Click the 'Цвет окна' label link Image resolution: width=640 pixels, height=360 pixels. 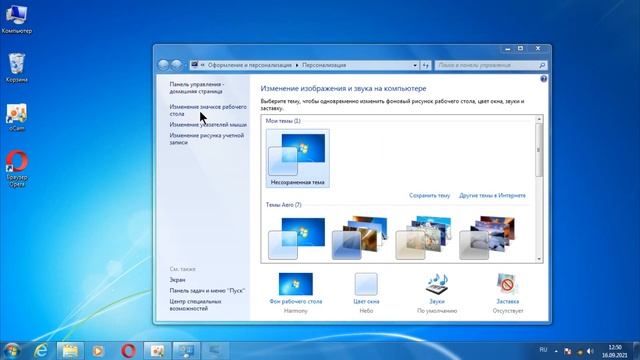366,301
